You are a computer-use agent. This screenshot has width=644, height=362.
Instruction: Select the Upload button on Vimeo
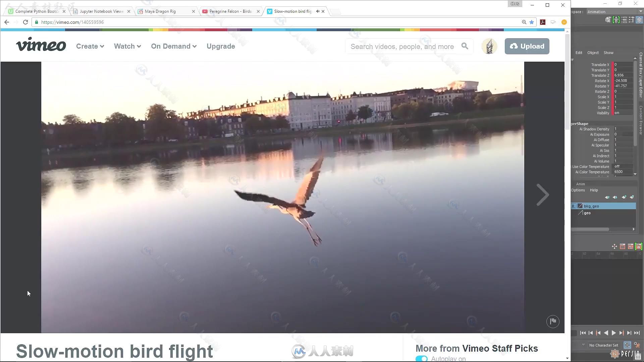point(527,46)
